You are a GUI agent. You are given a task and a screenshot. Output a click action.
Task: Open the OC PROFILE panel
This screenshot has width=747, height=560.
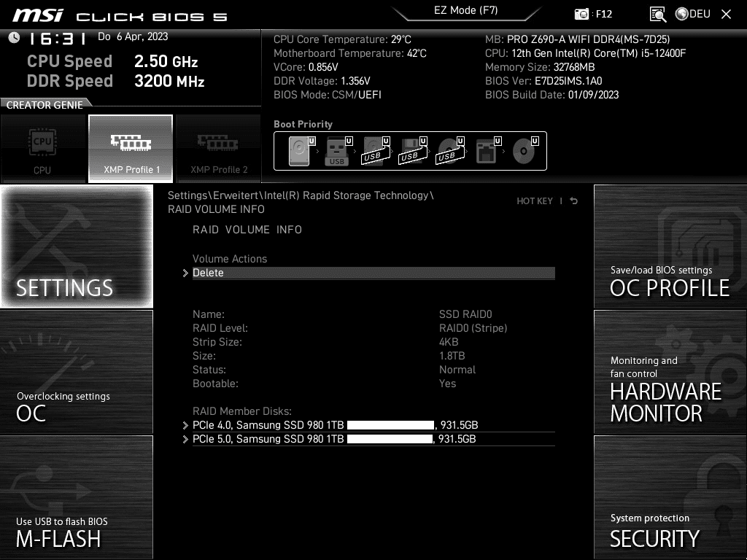(670, 246)
